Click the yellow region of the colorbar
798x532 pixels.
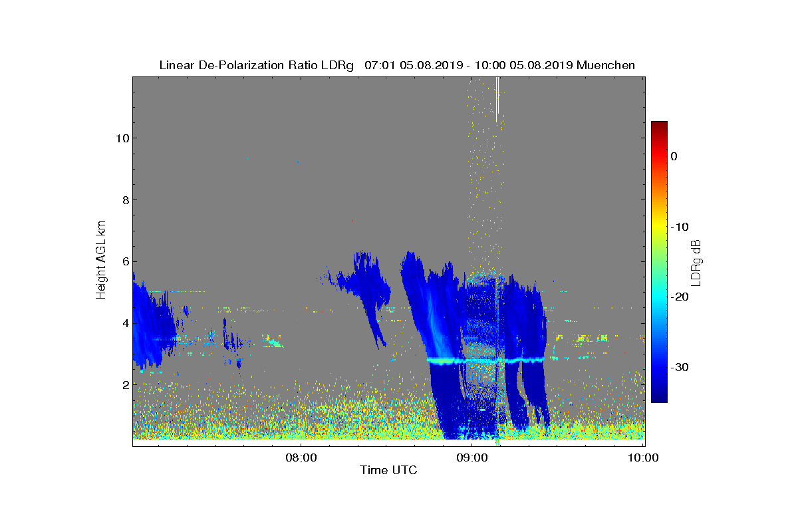[x=659, y=226]
